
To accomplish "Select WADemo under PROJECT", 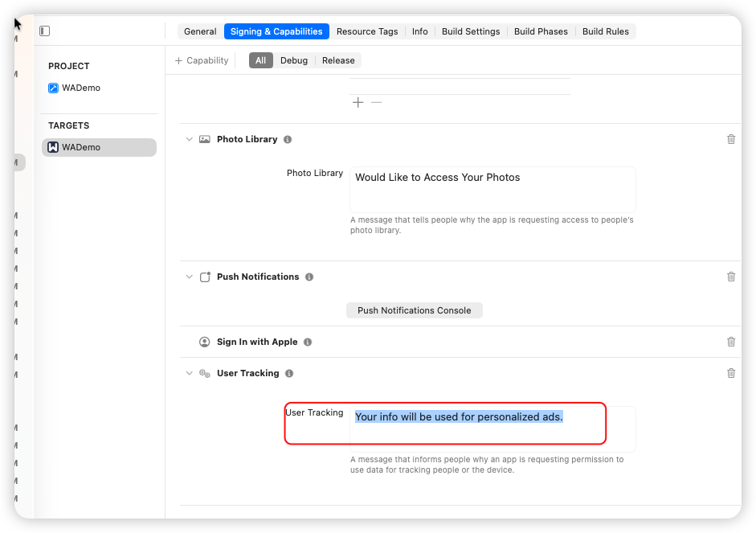I will coord(74,88).
